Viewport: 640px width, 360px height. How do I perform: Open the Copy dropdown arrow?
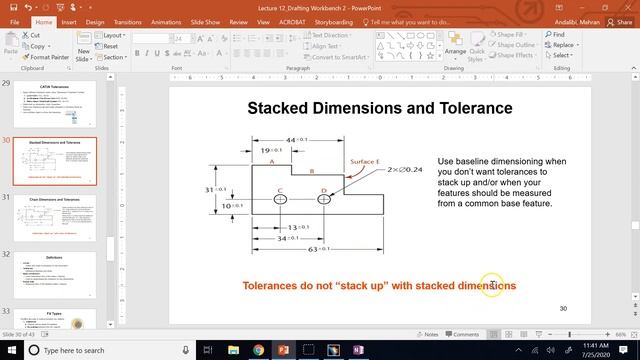[x=49, y=46]
